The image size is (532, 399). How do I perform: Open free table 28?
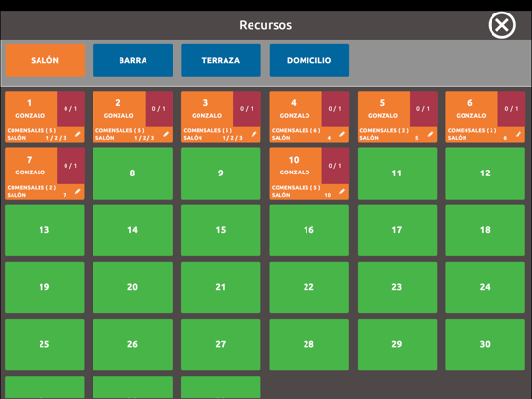click(x=309, y=344)
